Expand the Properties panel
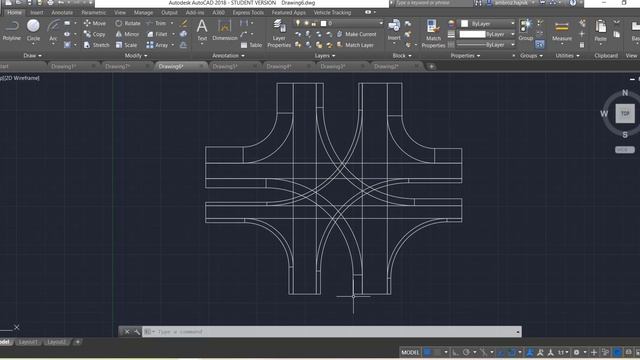Viewport: 640px width, 360px height. point(465,56)
